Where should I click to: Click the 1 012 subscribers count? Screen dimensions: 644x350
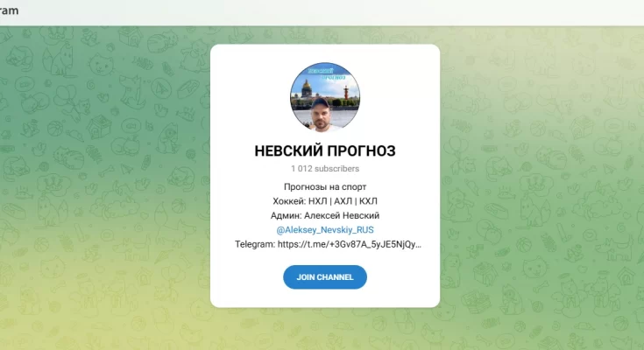[325, 169]
